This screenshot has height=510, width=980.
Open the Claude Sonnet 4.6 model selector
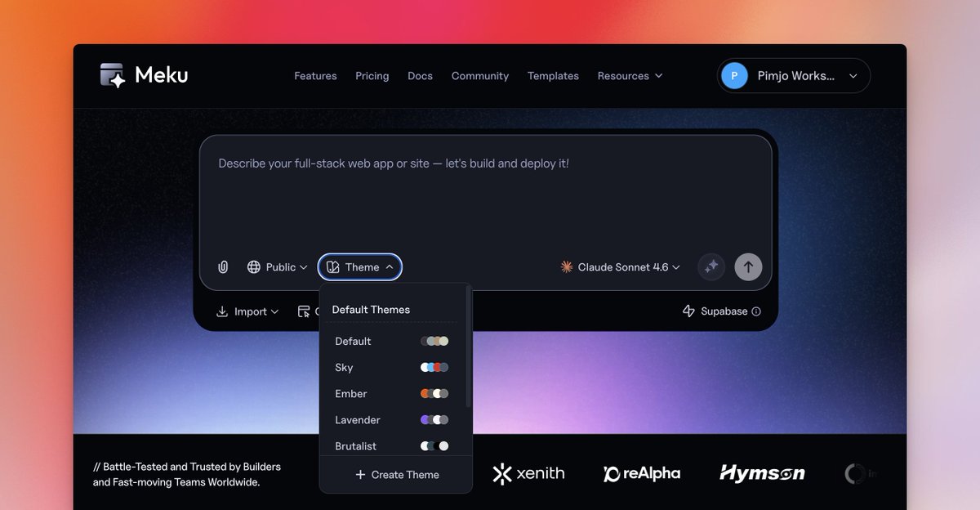[x=621, y=267]
